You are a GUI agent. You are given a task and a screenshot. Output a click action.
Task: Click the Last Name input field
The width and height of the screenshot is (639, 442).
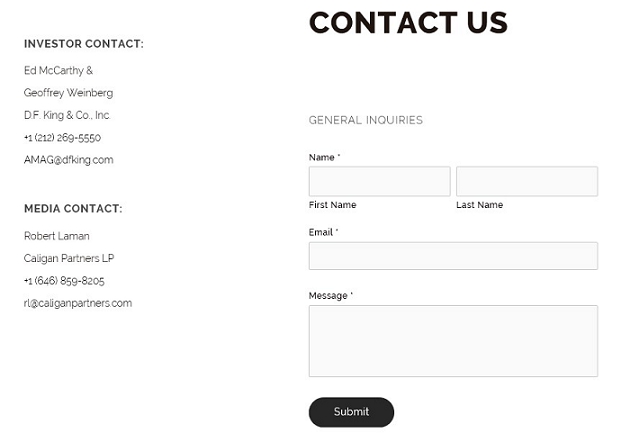tap(526, 182)
